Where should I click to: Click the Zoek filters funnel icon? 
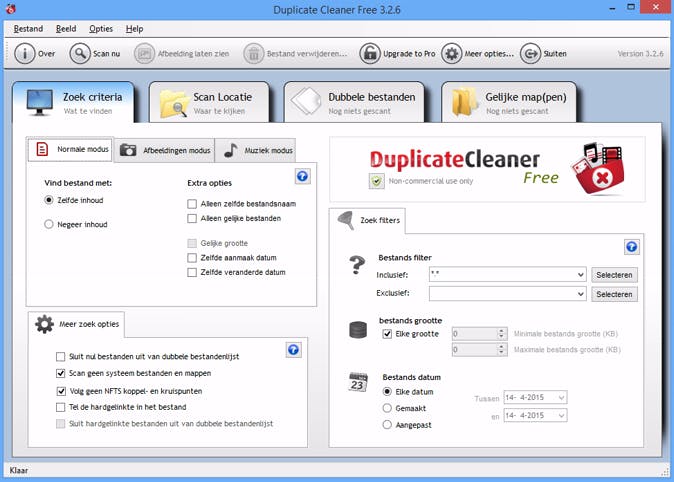tap(346, 220)
